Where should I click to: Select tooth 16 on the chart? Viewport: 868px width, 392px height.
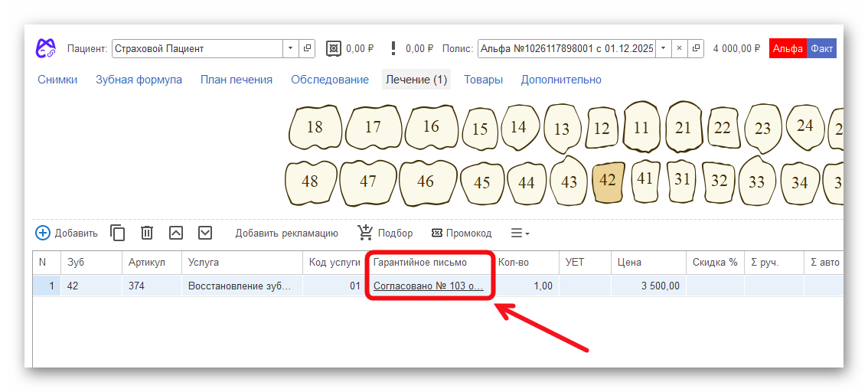pyautogui.click(x=431, y=127)
